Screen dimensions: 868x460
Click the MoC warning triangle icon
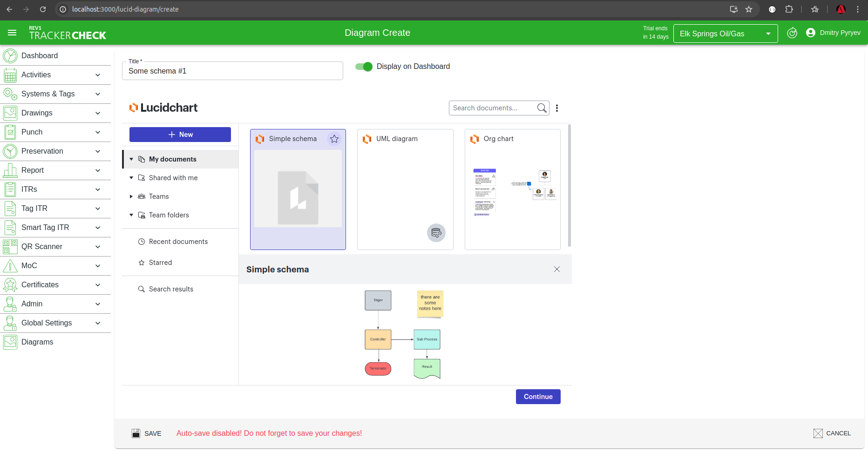(10, 266)
